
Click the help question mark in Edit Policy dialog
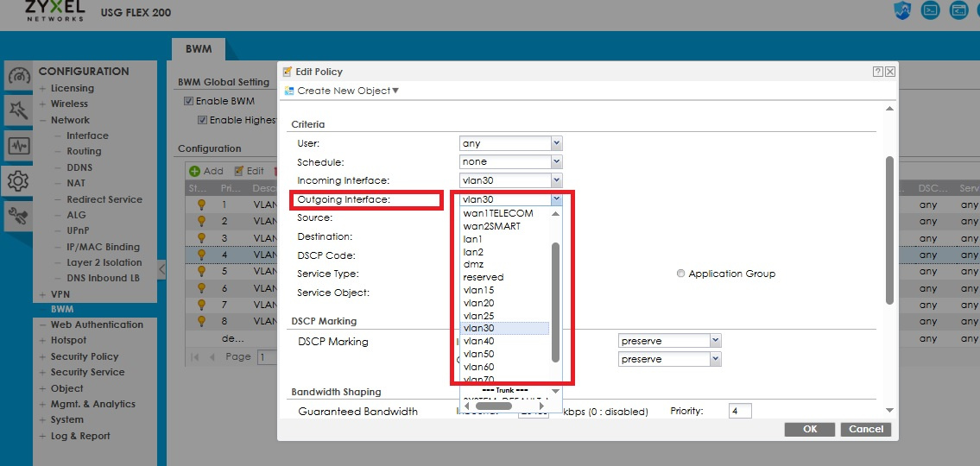coord(878,72)
